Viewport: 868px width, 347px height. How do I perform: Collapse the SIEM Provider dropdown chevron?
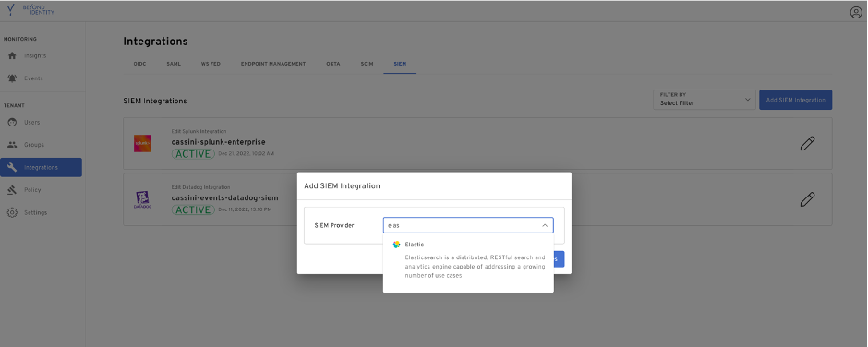coord(545,226)
